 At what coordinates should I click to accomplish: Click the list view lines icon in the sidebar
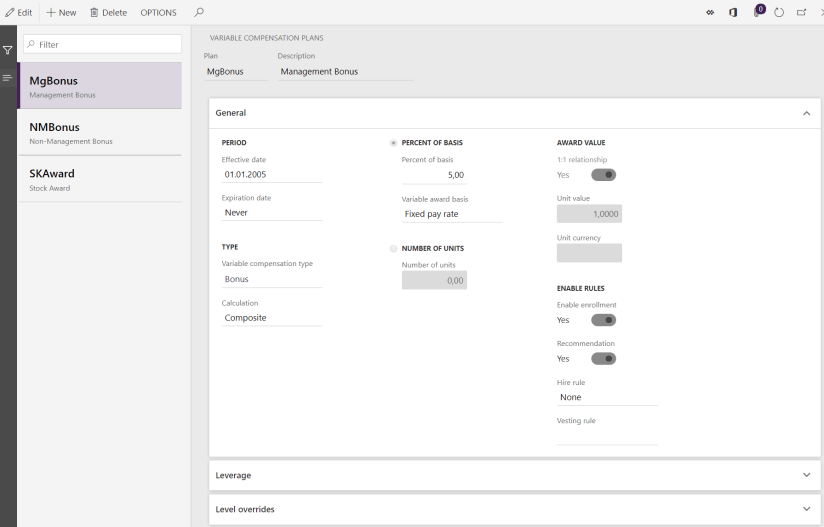(x=8, y=77)
